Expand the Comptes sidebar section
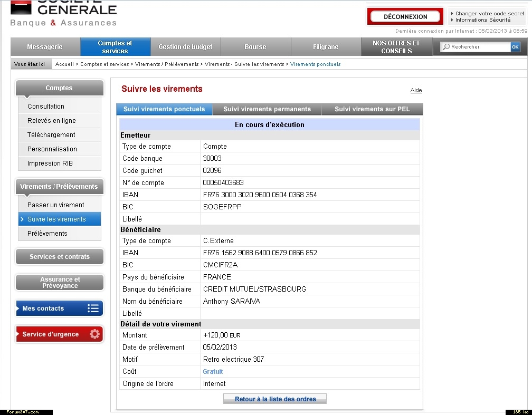Screen dimensions: 532x415 click(x=59, y=88)
